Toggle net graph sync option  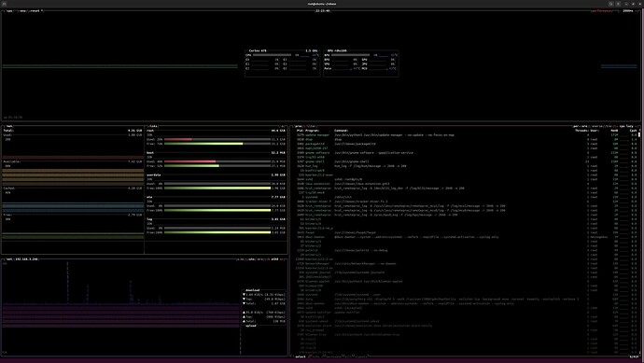point(240,259)
